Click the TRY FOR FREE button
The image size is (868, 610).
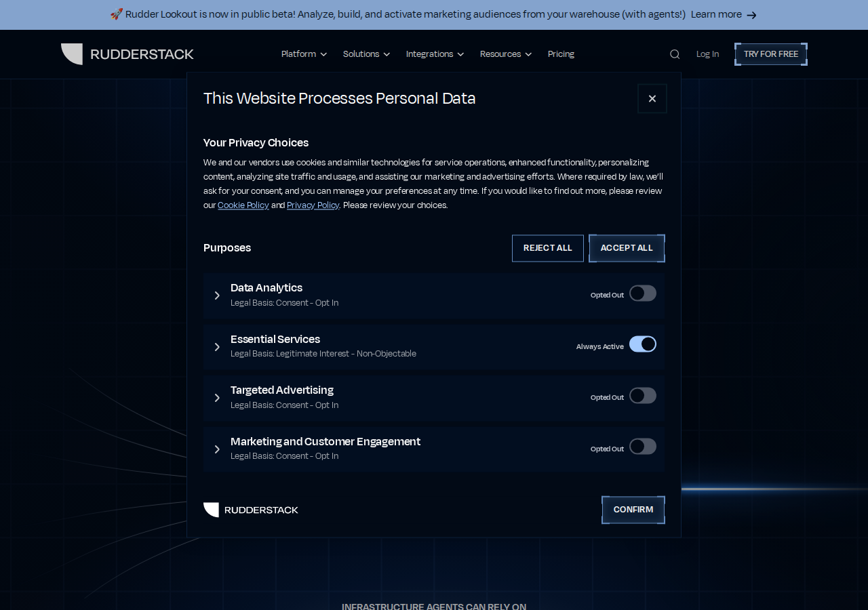(771, 54)
